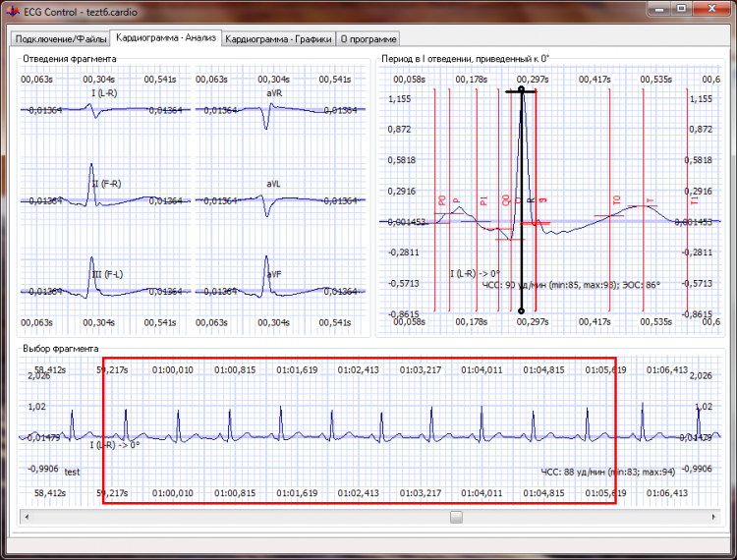Click the red P0 marker label
The image size is (737, 560).
pyautogui.click(x=442, y=200)
